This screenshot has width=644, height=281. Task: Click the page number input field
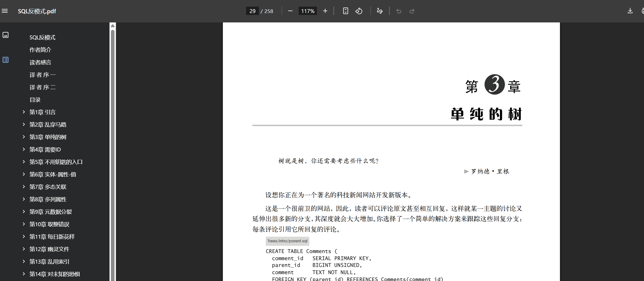[252, 11]
